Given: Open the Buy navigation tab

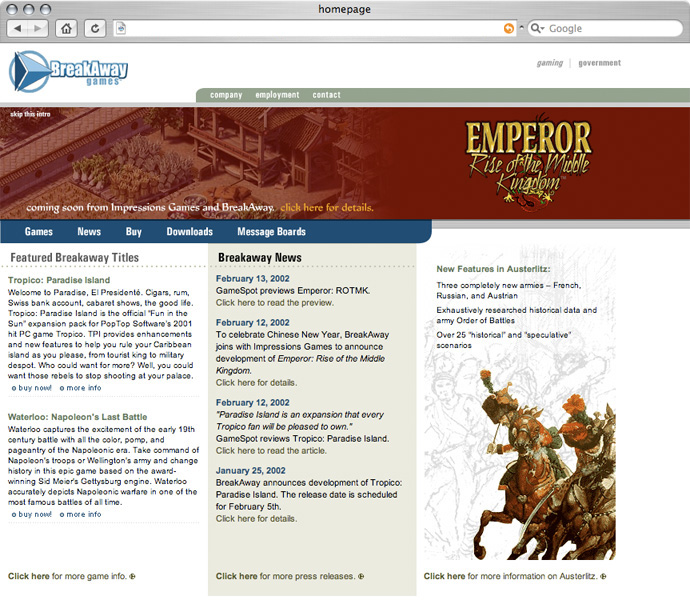Looking at the screenshot, I should pos(134,231).
